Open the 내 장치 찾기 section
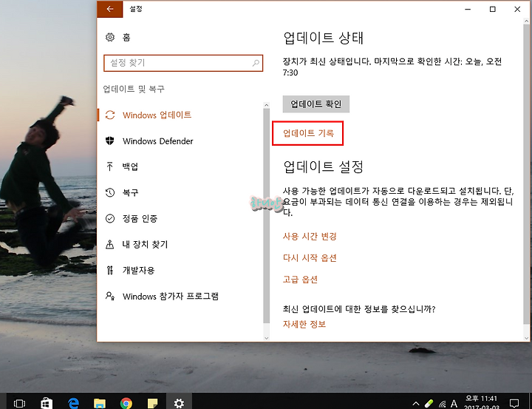Image resolution: width=532 pixels, height=409 pixels. [145, 244]
